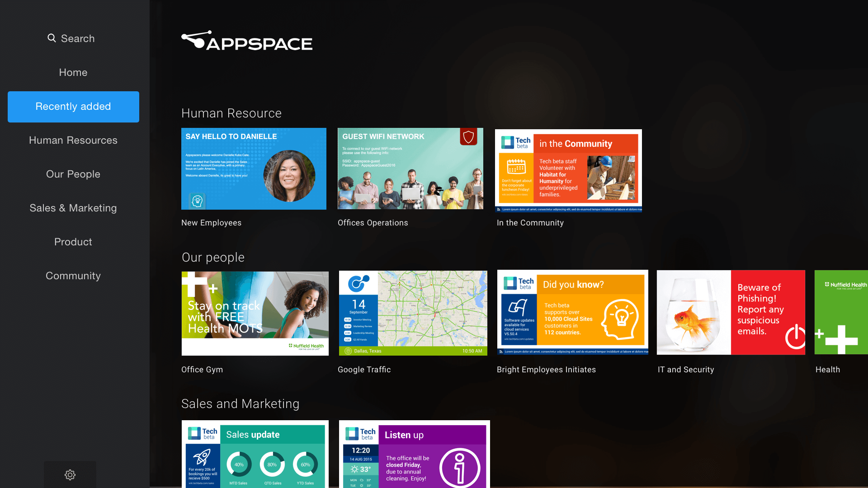
Task: Click the Appspace logo
Action: pyautogui.click(x=247, y=41)
